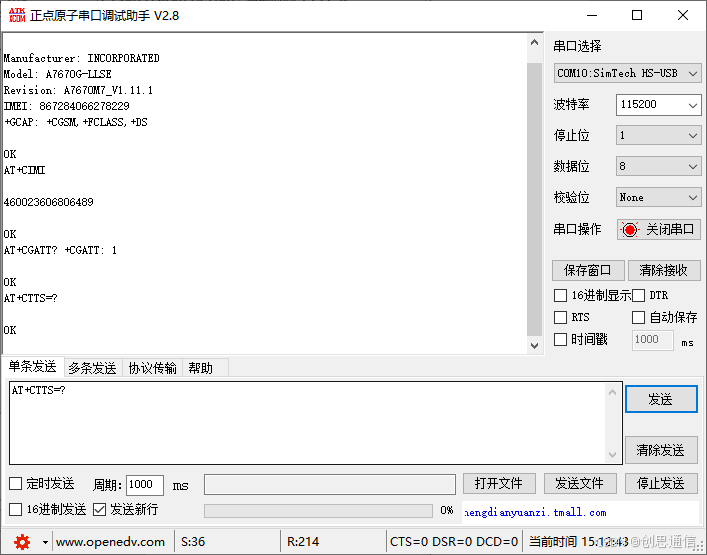
Task: Expand the parity None dropdown
Action: pyautogui.click(x=693, y=197)
